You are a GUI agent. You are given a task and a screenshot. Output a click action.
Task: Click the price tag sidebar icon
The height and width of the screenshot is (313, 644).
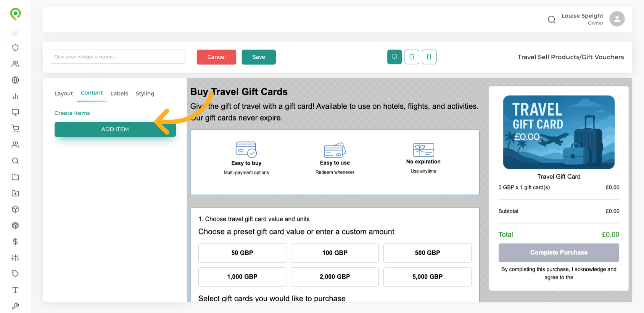click(15, 274)
